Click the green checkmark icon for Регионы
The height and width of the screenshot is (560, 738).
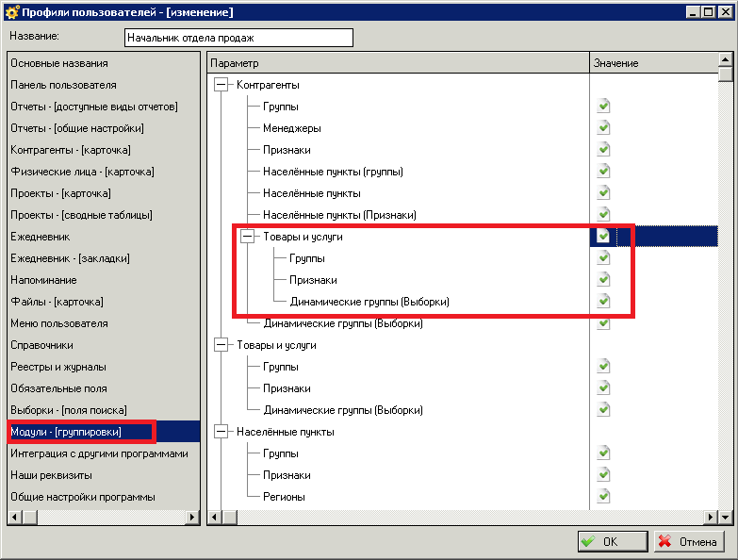(x=603, y=497)
